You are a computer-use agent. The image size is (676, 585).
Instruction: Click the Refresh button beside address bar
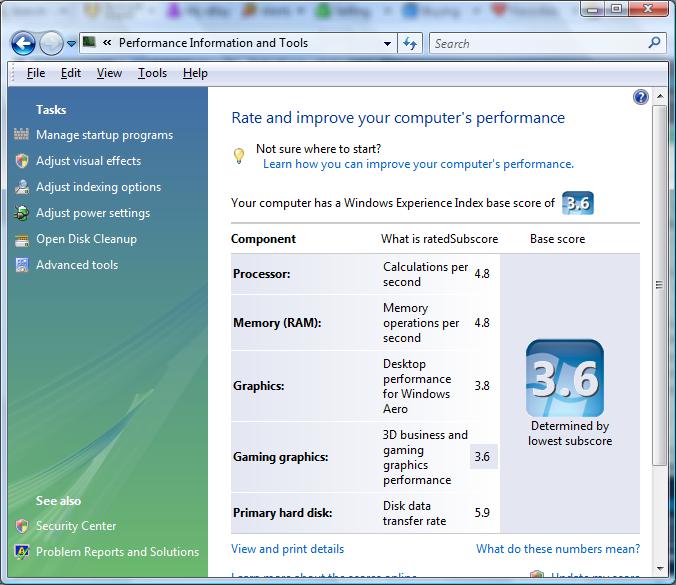click(x=410, y=43)
